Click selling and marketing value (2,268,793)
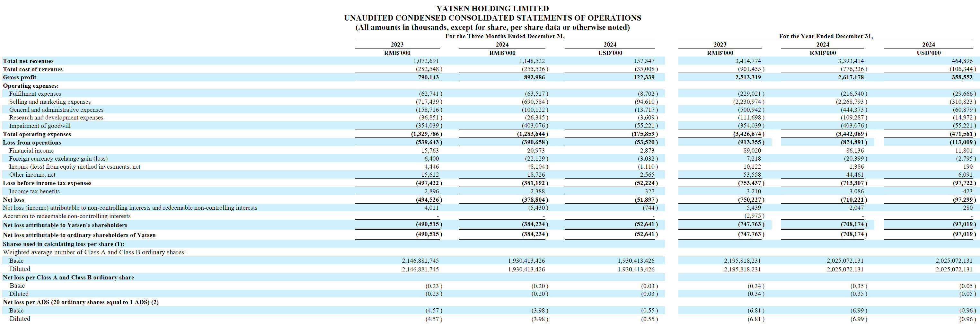Screen dimensions: 980x326 tap(852, 102)
